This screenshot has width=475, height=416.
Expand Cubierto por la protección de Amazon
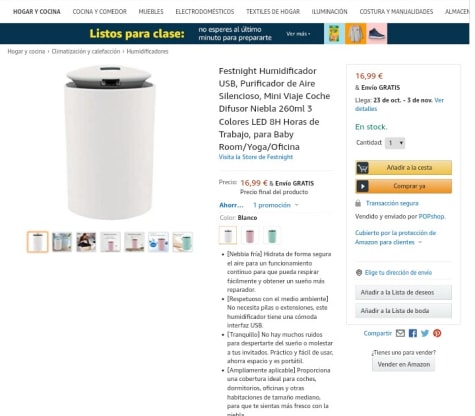(395, 238)
